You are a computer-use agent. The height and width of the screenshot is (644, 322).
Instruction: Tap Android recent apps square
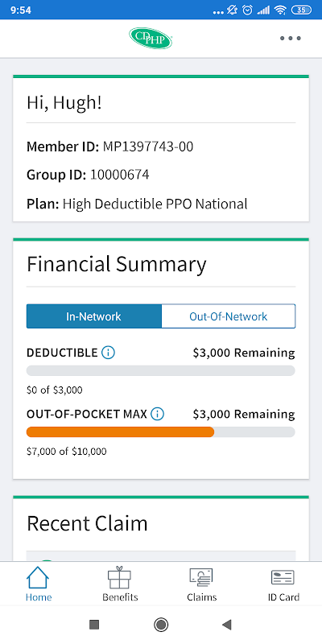(x=94, y=625)
